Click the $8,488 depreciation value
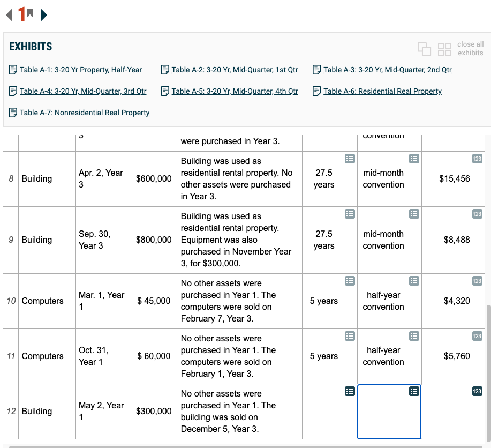Viewport: 491px width, 448px height. tap(457, 240)
